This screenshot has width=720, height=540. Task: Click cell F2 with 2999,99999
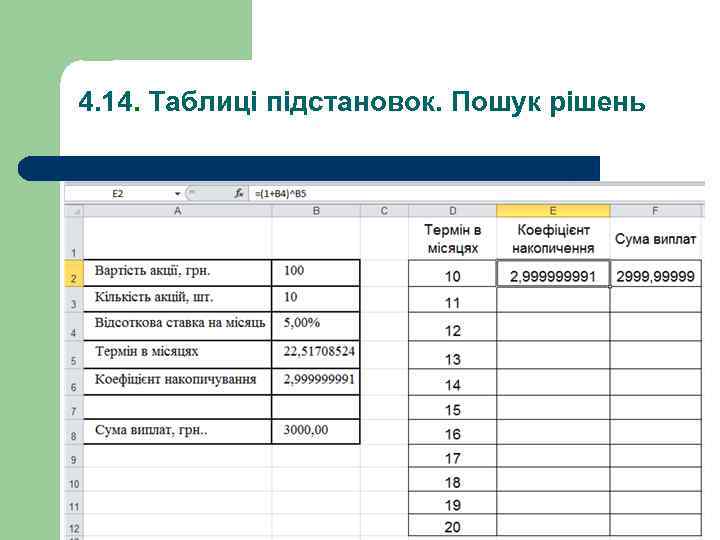pos(655,274)
